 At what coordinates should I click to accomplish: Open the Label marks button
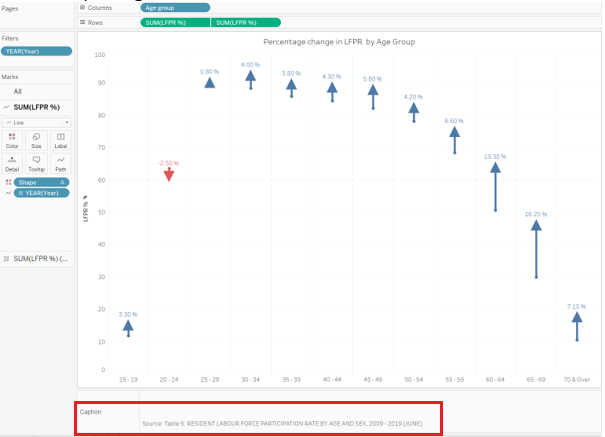pyautogui.click(x=61, y=140)
